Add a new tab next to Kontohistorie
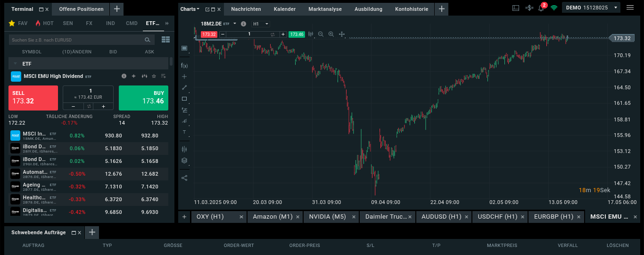 441,9
